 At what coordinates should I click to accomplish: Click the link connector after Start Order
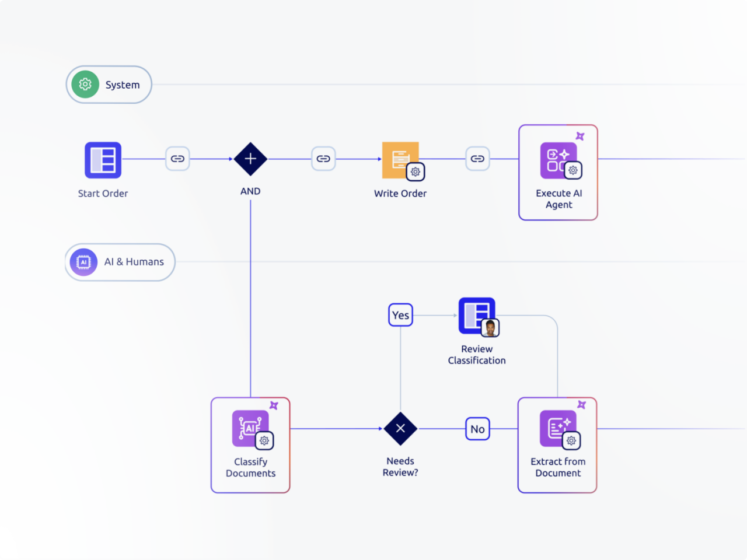pos(177,158)
